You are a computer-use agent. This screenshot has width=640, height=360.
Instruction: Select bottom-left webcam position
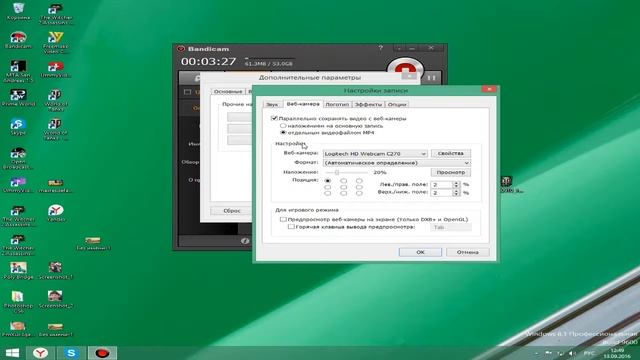coord(328,193)
